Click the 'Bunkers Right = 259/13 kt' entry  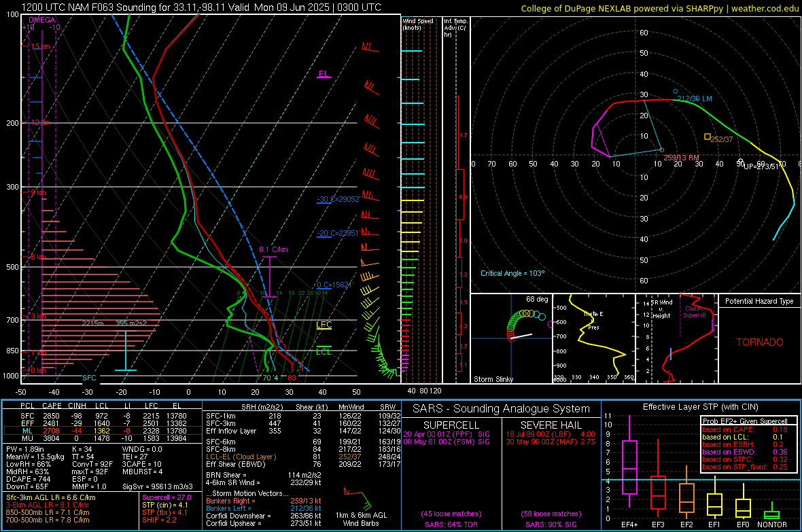(264, 501)
